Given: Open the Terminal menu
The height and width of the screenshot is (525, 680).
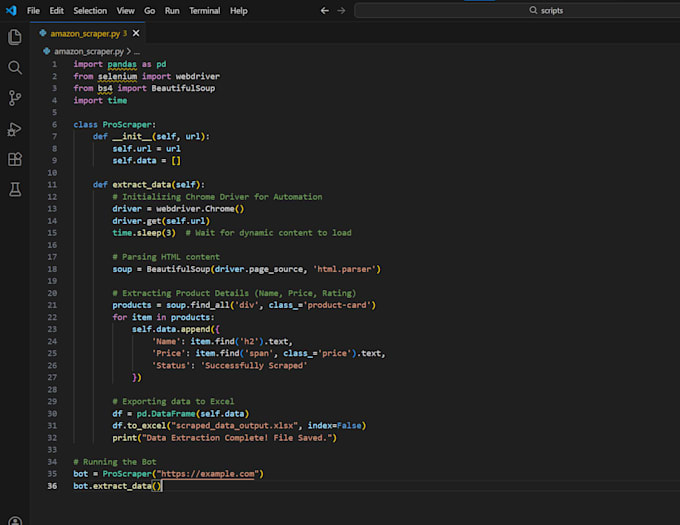Looking at the screenshot, I should [x=204, y=11].
